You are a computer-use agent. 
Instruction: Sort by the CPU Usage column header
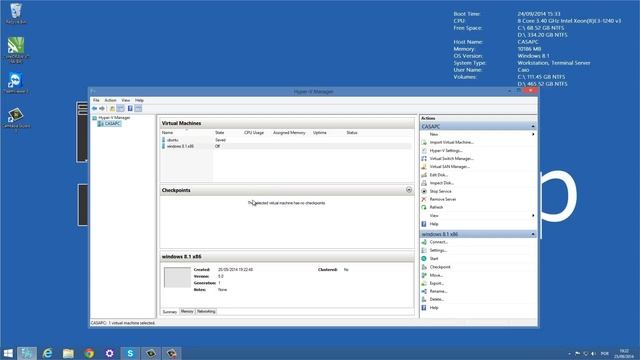click(x=254, y=133)
